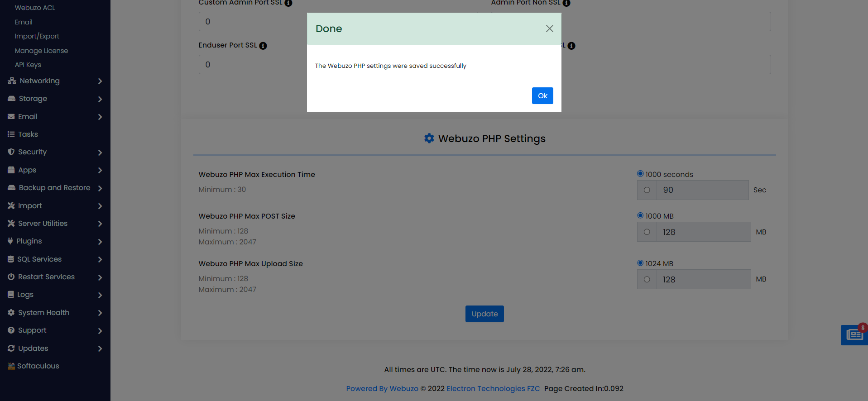
Task: Click the custom Max Execution Time field
Action: pyautogui.click(x=702, y=190)
